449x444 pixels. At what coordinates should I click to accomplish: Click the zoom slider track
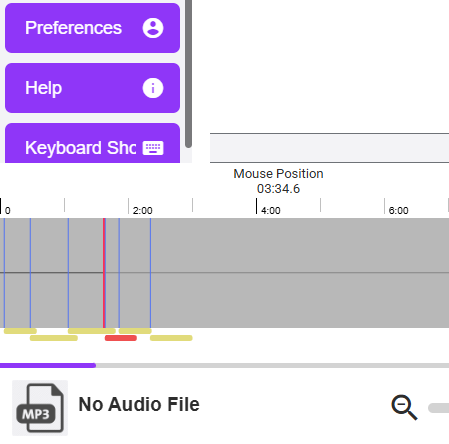click(x=438, y=408)
